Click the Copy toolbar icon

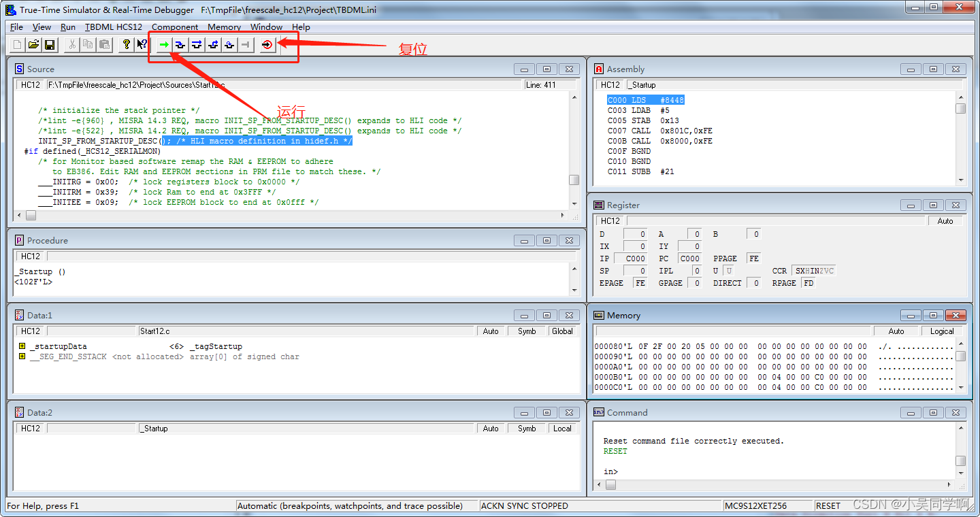(x=88, y=45)
